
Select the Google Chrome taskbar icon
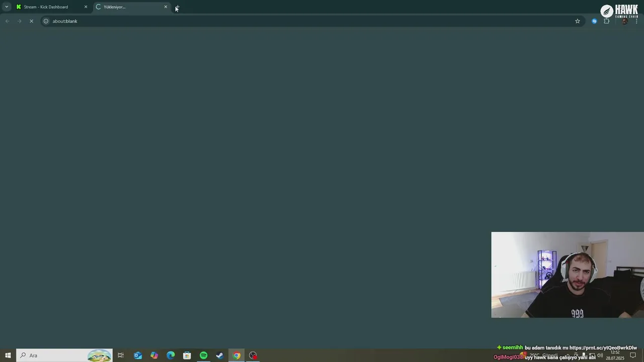[x=236, y=355]
